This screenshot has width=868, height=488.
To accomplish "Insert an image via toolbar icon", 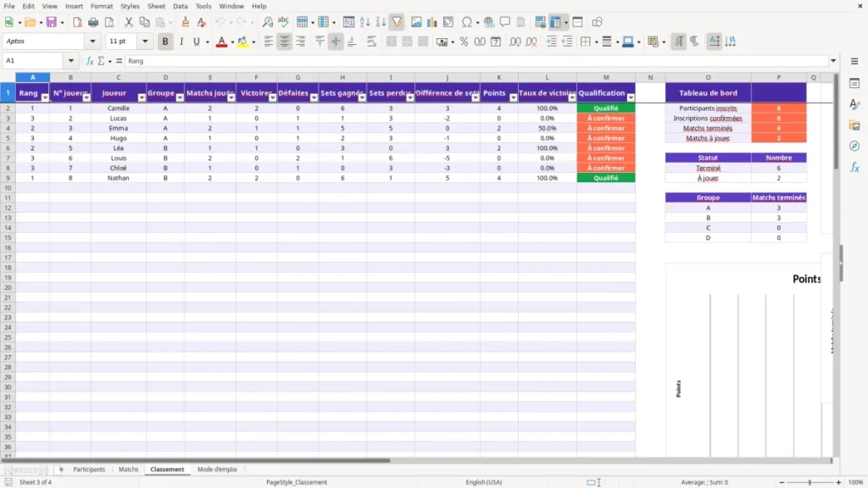I will (416, 22).
